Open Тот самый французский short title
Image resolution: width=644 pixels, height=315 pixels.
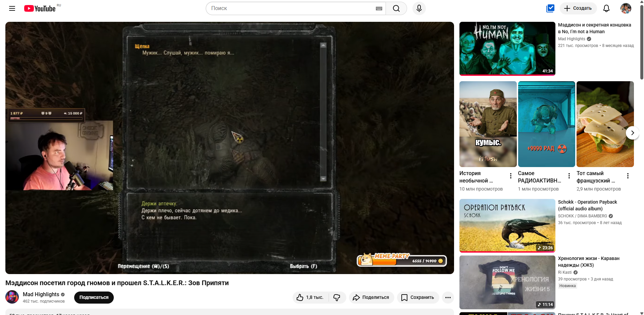tap(596, 177)
